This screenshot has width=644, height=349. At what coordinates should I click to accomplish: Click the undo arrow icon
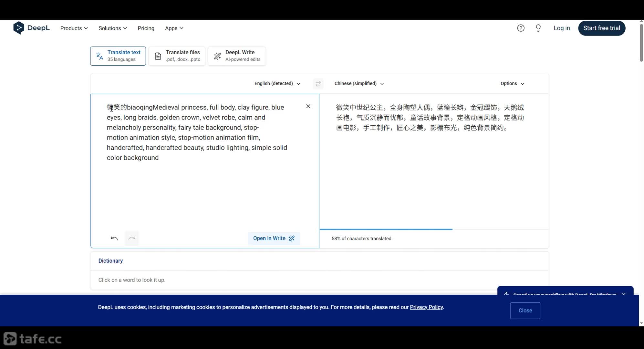click(114, 238)
